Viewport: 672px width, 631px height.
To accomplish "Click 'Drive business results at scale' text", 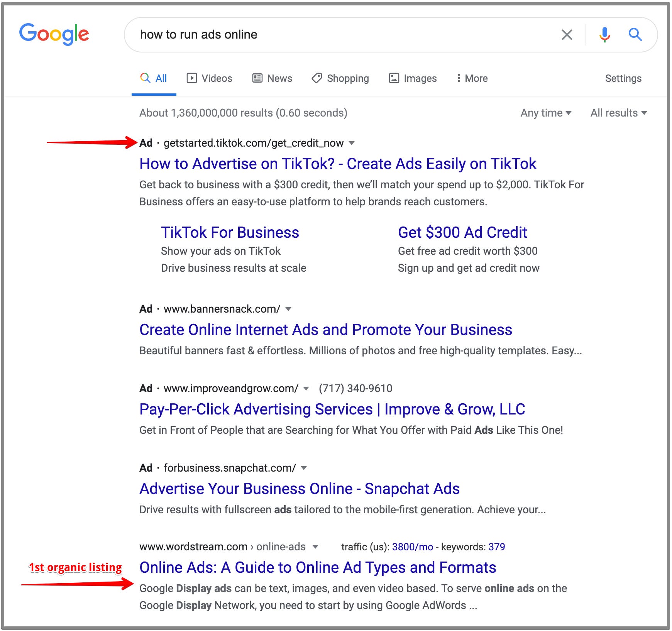I will tap(234, 268).
